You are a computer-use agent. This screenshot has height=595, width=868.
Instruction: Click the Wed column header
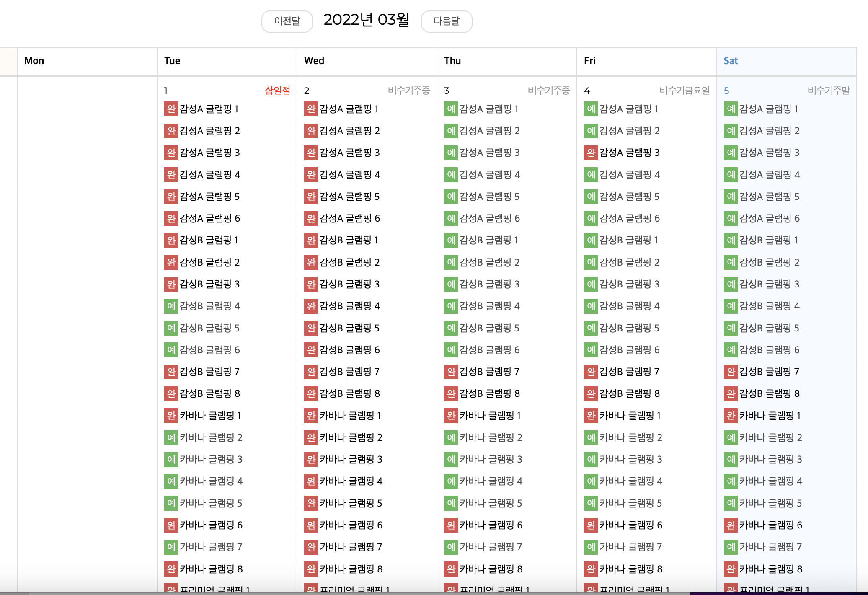[314, 61]
